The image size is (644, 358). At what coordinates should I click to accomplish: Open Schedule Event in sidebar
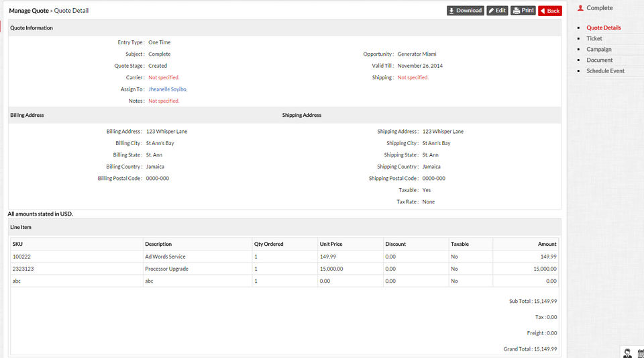pyautogui.click(x=605, y=71)
